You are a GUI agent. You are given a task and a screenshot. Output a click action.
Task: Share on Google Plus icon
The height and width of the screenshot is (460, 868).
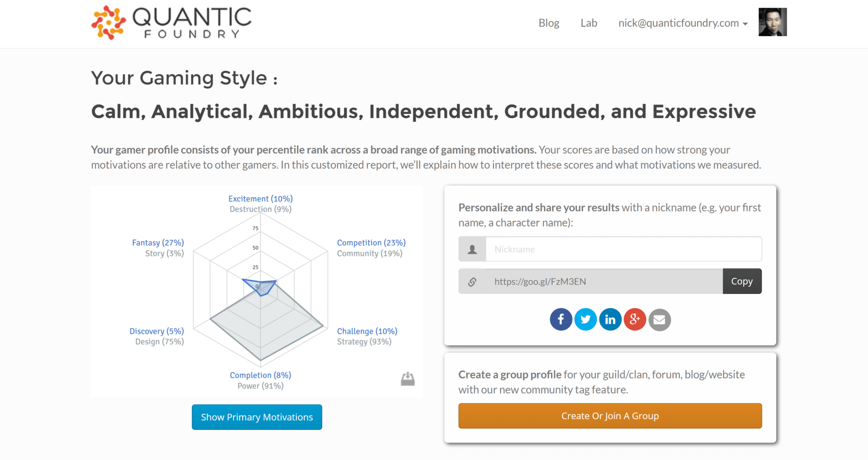[x=634, y=320]
